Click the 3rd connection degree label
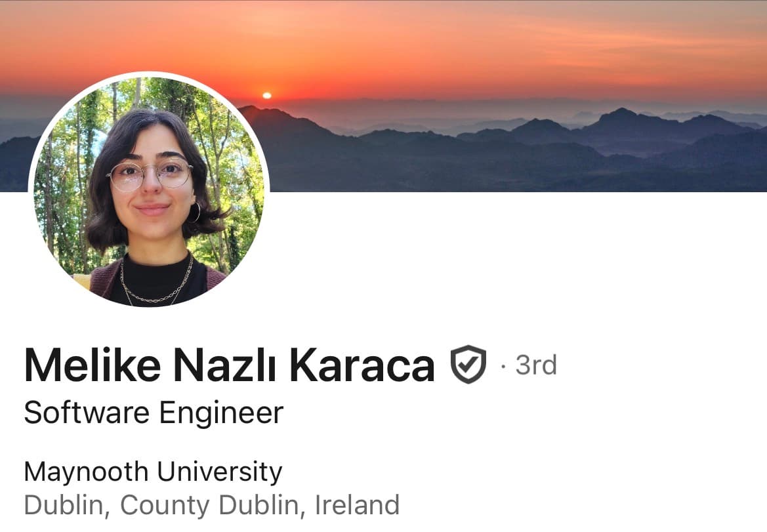 (536, 365)
